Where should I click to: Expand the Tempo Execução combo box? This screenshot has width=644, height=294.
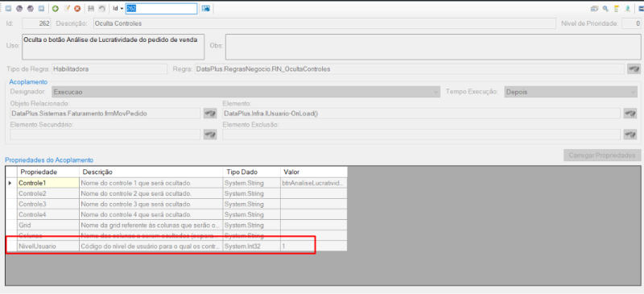633,92
